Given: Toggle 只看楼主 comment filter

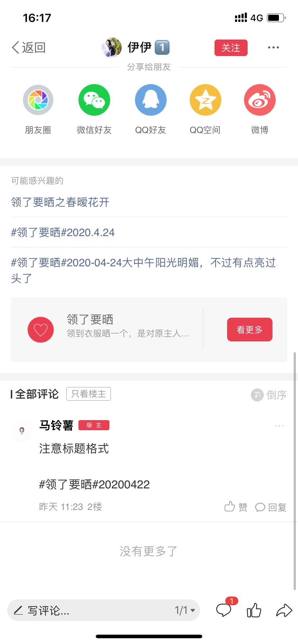Looking at the screenshot, I should [x=89, y=394].
